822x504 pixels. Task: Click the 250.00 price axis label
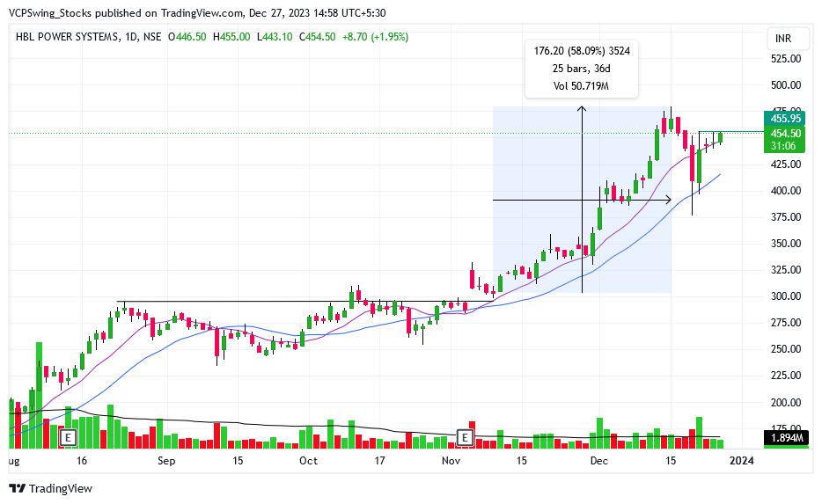click(x=786, y=349)
